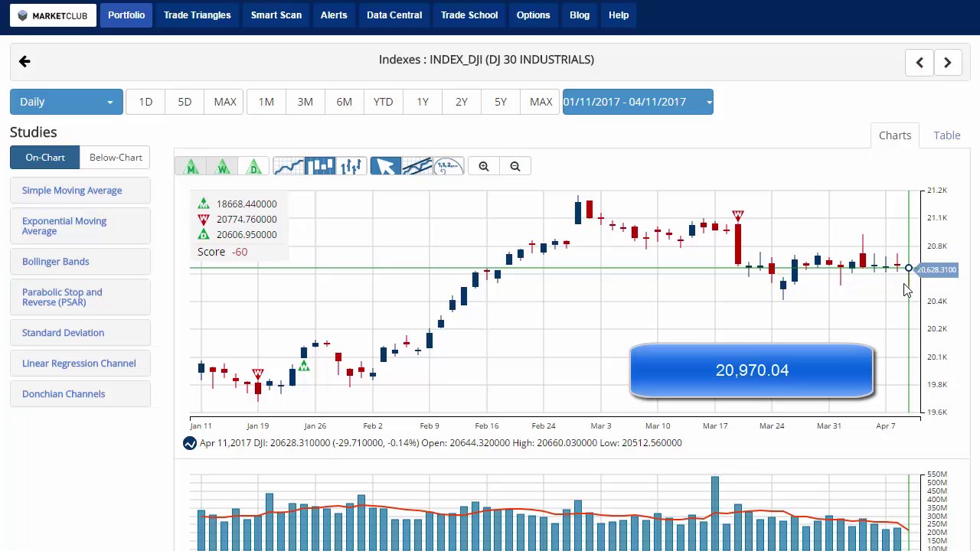Go back using the left arrow

pos(24,61)
